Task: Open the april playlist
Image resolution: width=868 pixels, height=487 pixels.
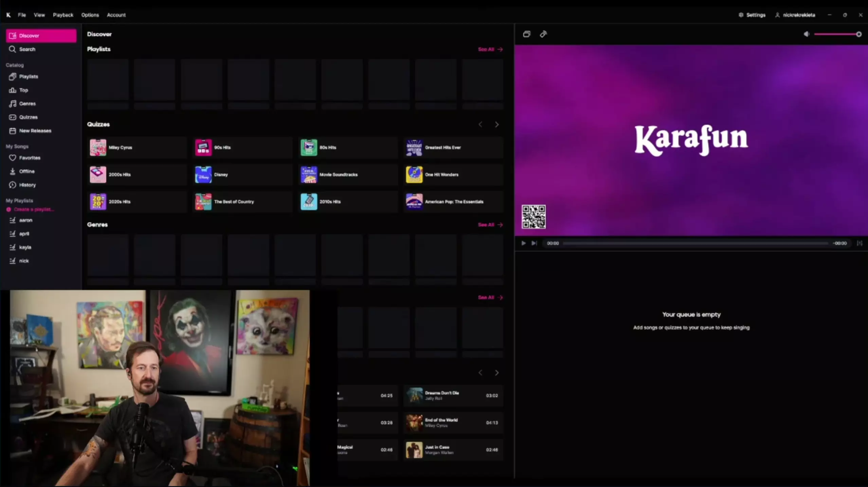Action: click(x=41, y=234)
